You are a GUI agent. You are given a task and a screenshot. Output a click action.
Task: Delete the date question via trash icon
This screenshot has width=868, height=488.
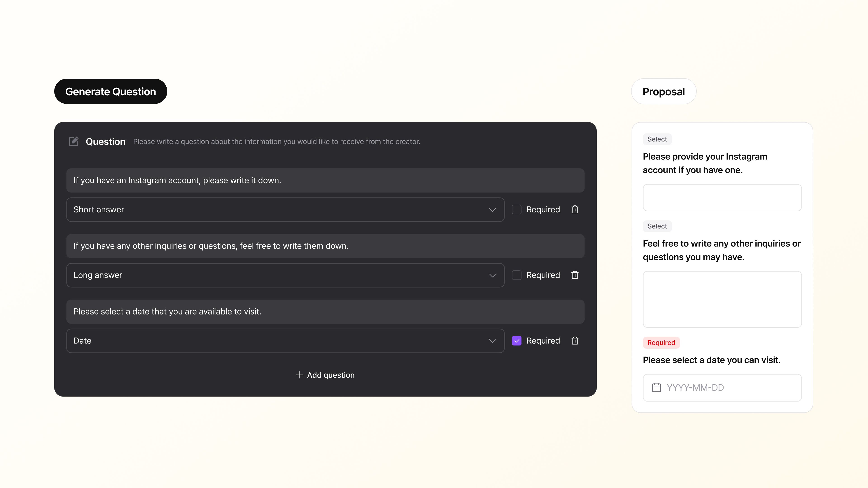[x=575, y=341]
